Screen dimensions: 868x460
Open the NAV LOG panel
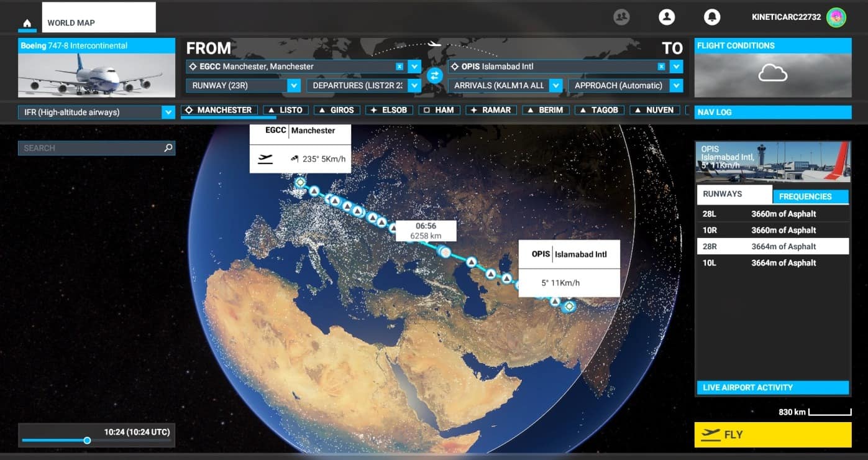pyautogui.click(x=772, y=113)
